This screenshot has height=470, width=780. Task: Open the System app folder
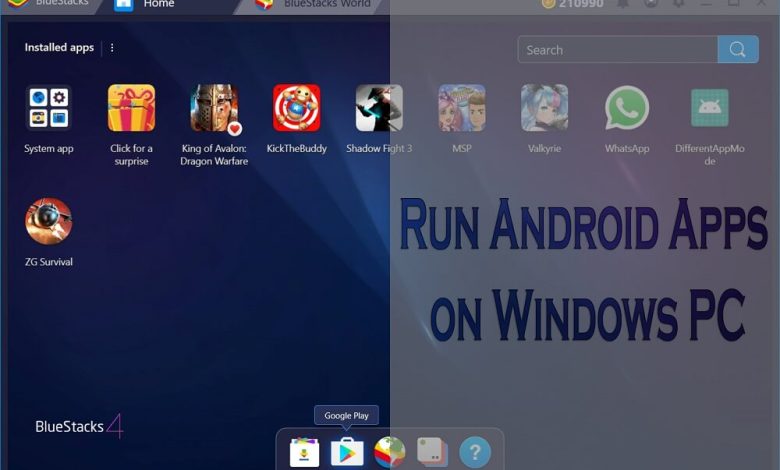49,108
